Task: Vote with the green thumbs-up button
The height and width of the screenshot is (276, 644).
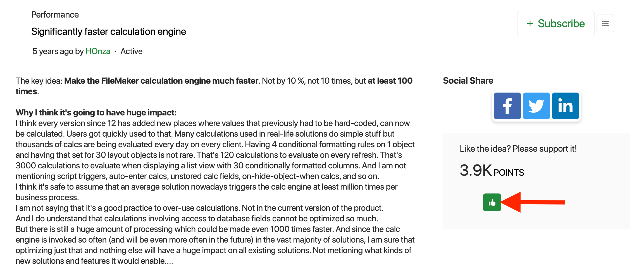Action: coord(492,202)
